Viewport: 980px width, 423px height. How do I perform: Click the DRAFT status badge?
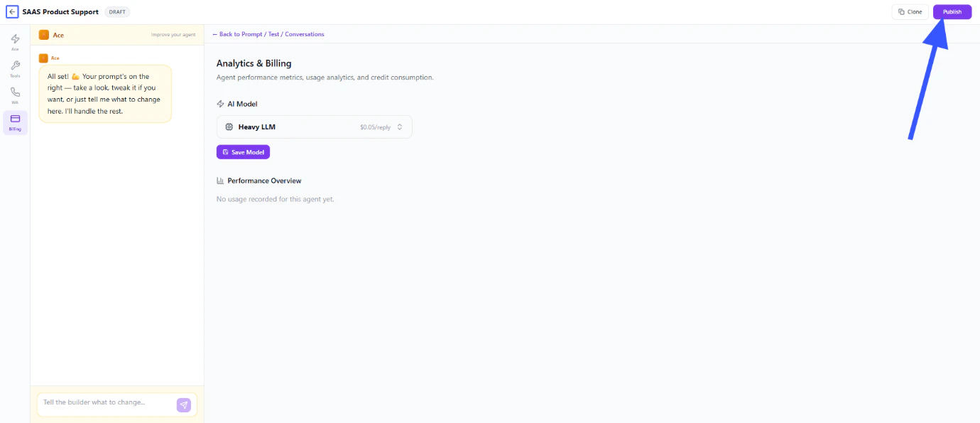(117, 12)
